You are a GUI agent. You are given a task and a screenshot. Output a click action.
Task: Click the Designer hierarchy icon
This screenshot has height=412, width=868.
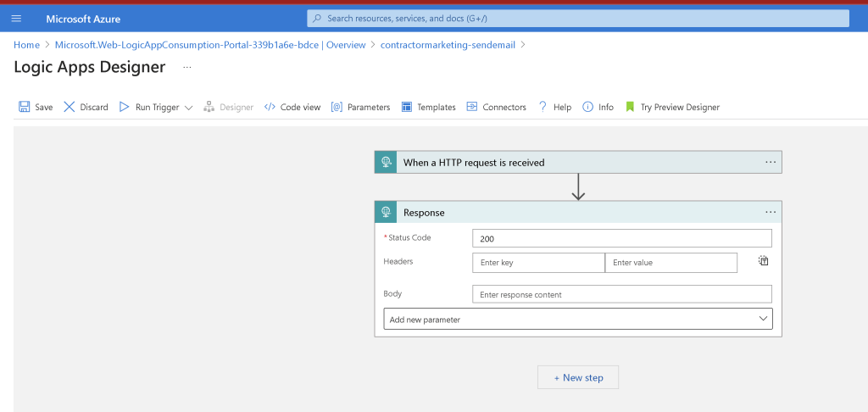pyautogui.click(x=209, y=107)
